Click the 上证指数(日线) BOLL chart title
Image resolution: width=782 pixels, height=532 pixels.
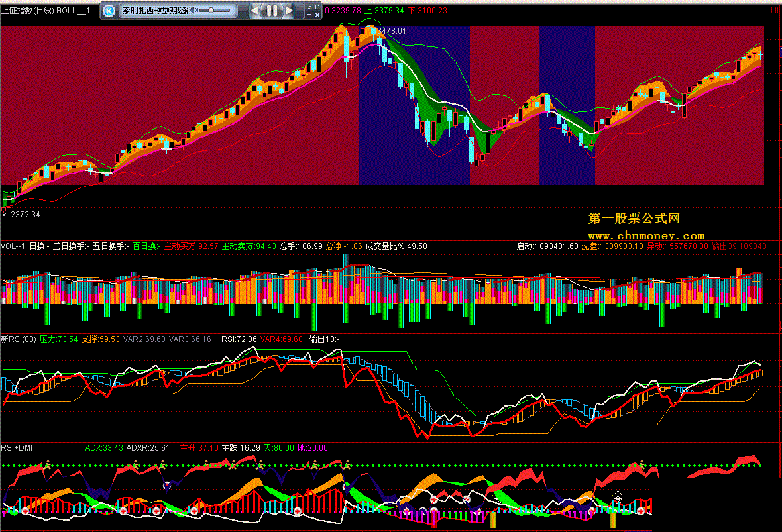pyautogui.click(x=45, y=11)
